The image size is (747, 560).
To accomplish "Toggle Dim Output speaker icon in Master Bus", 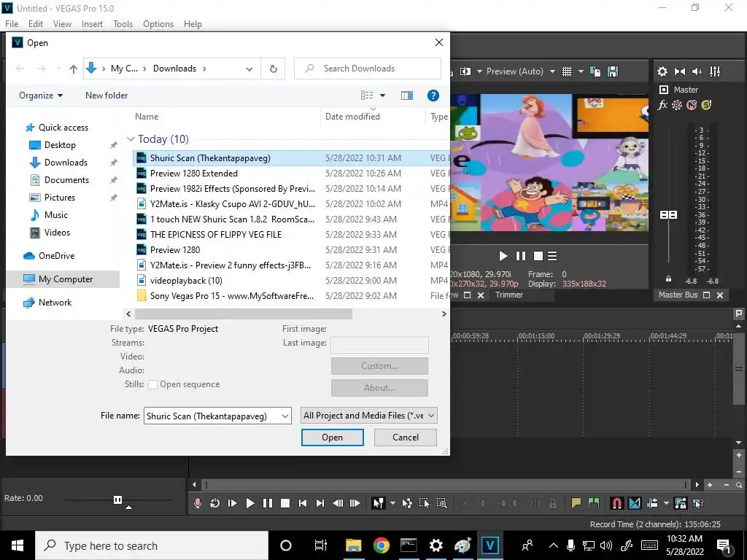I will 697,71.
